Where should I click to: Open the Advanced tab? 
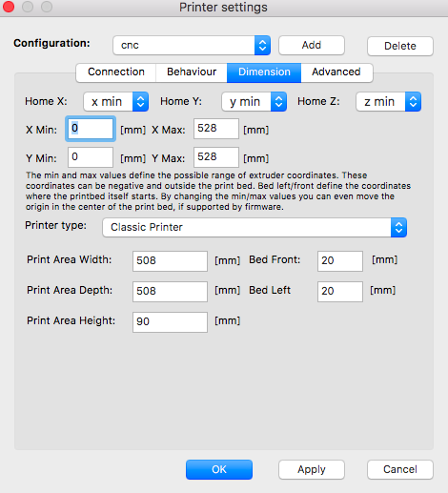pos(336,72)
